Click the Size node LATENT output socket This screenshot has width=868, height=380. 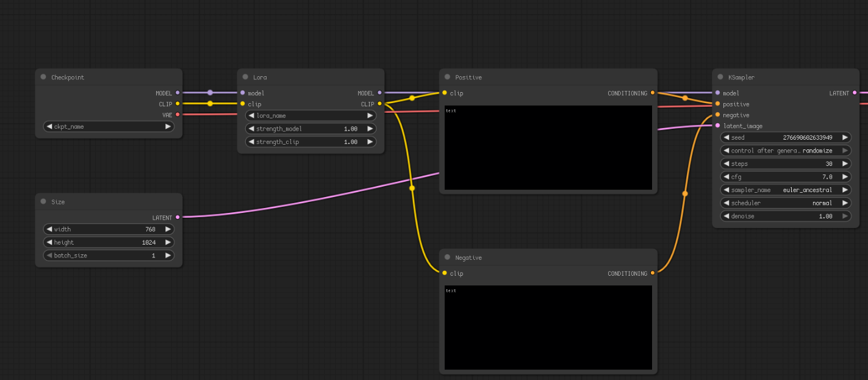(x=178, y=217)
